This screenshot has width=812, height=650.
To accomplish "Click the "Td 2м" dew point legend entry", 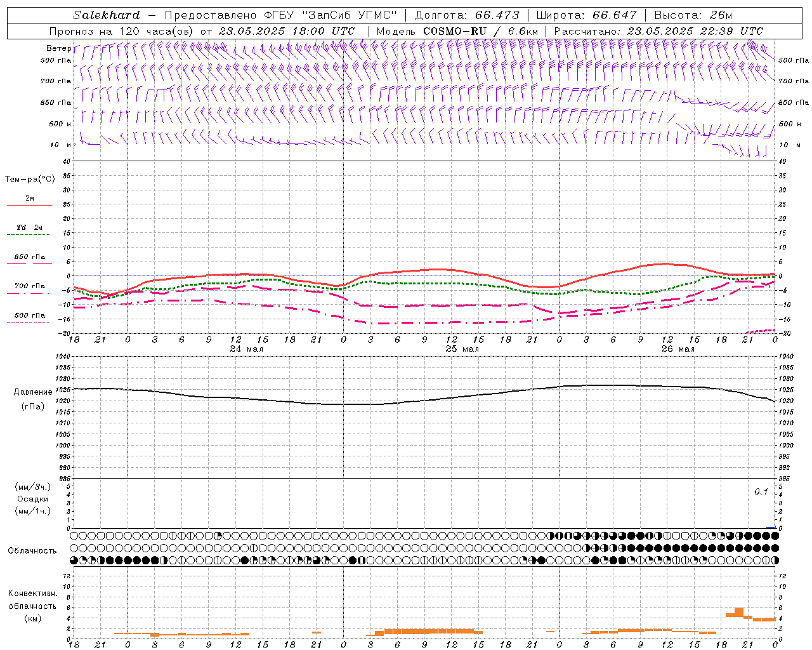I will point(30,227).
